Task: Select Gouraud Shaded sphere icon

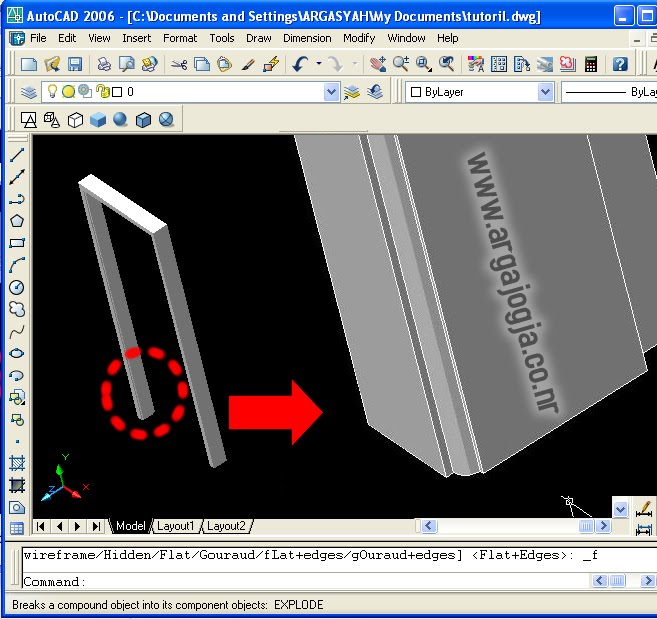Action: pos(121,120)
